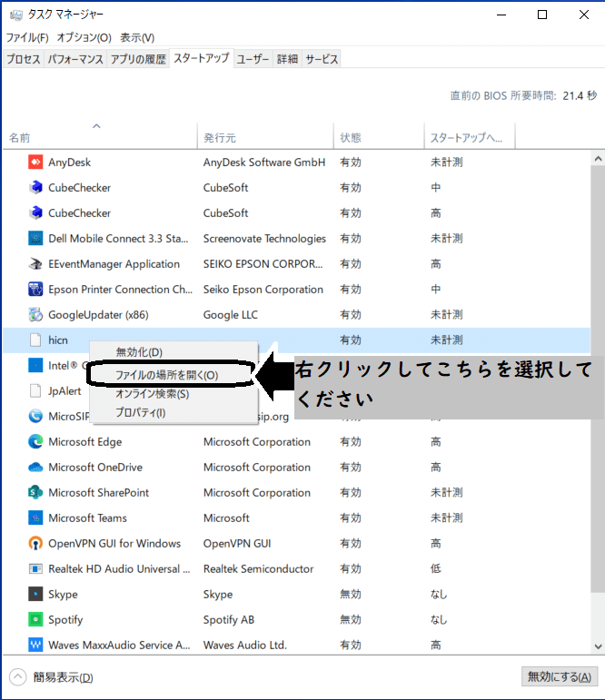Click the Microsoft OneDrive cloud icon
Viewport: 605px width, 700px height.
coord(35,467)
